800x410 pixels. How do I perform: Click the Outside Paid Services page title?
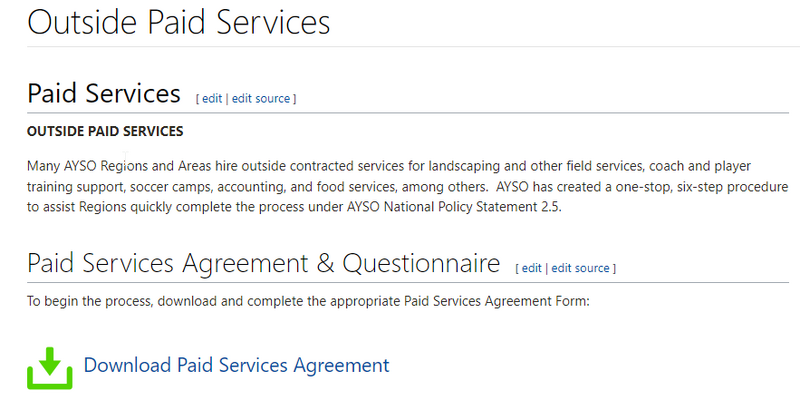(x=179, y=22)
